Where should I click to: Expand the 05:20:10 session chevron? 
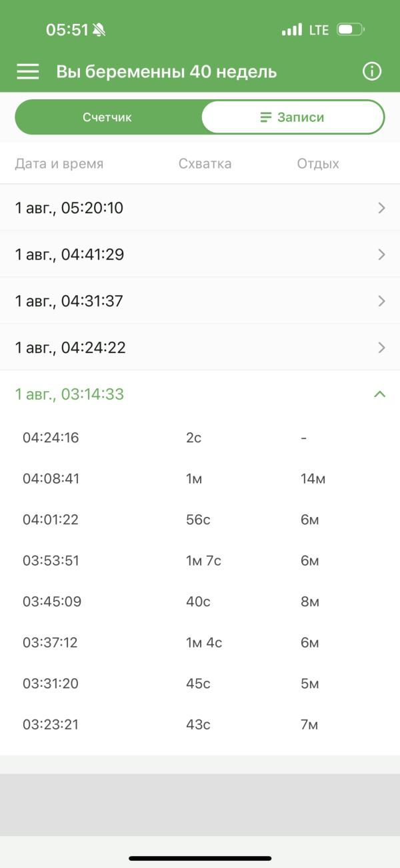[381, 208]
